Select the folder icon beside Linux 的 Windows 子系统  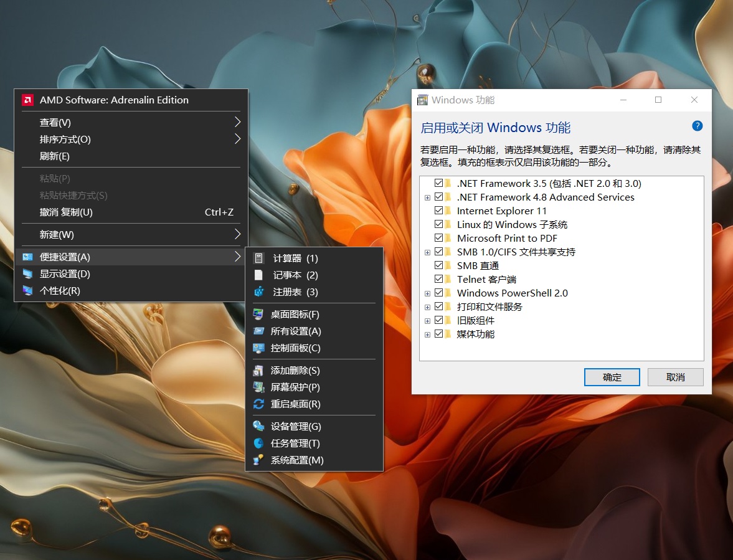point(448,224)
